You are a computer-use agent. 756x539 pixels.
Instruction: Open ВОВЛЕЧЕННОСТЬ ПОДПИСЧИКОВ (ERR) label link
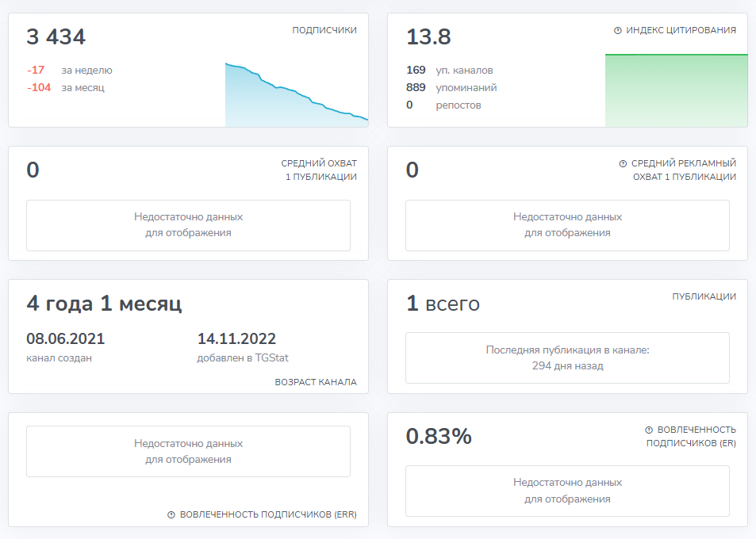pyautogui.click(x=268, y=514)
